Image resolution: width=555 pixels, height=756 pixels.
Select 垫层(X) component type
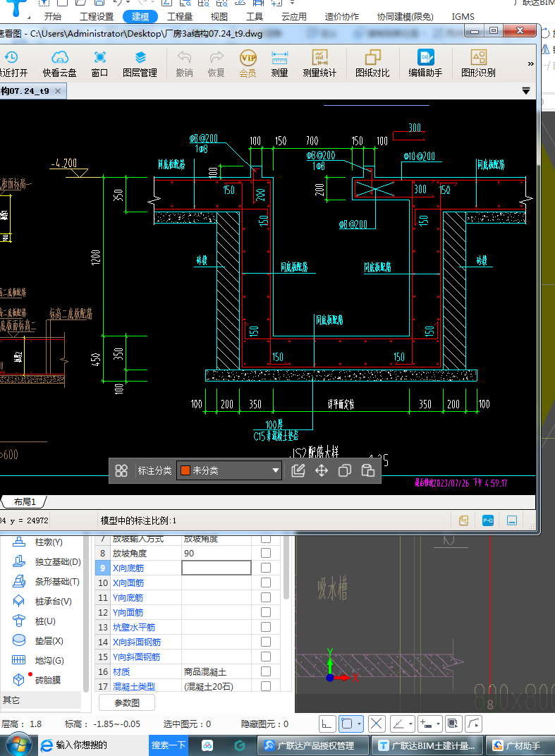point(37,641)
